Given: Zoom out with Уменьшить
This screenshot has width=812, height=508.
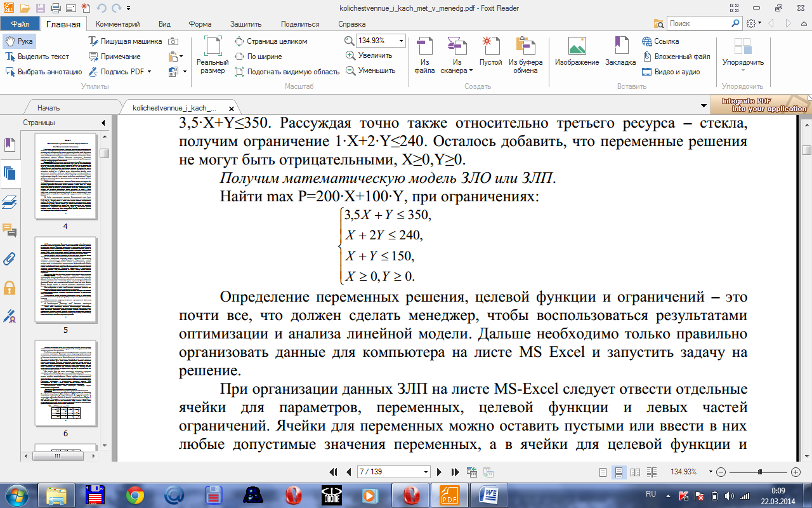Looking at the screenshot, I should click(x=370, y=70).
